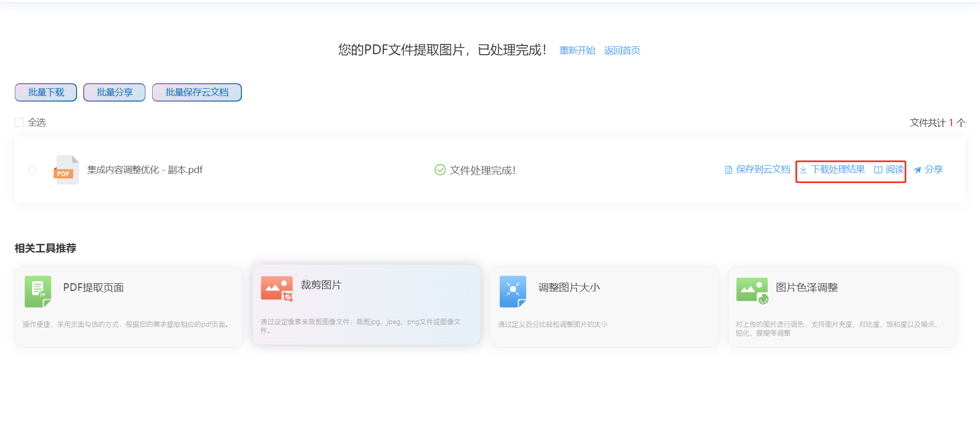Open the 调整图片大小 tool card
The image size is (980, 443).
tap(604, 307)
